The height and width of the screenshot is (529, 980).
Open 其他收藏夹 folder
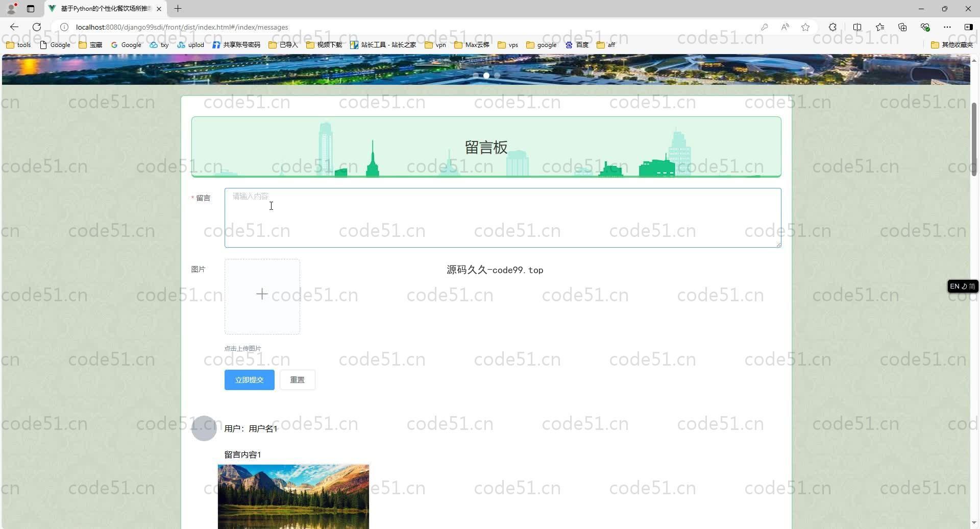point(952,45)
